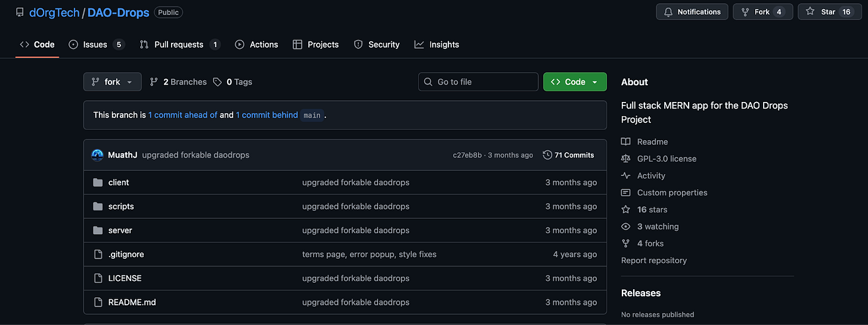
Task: Open the Security tab
Action: [x=377, y=45]
